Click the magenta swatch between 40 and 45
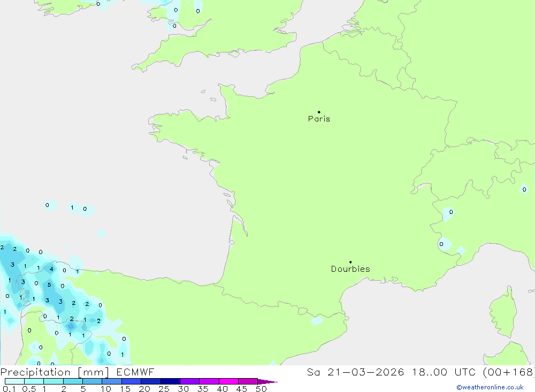 point(228,381)
